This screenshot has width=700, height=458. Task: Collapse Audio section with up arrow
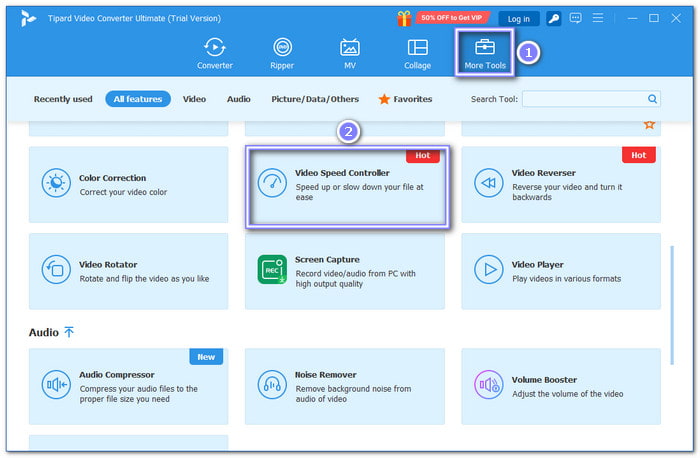[69, 332]
